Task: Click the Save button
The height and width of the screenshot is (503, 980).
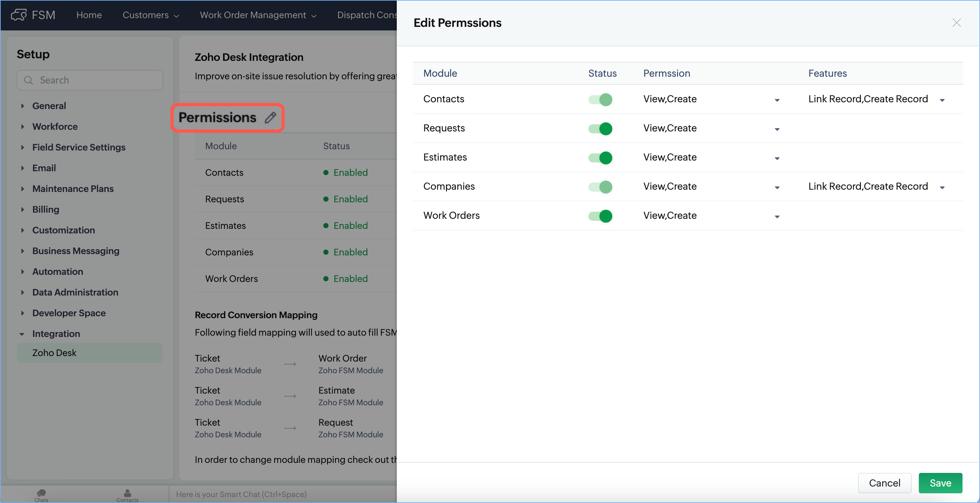Action: click(x=940, y=483)
